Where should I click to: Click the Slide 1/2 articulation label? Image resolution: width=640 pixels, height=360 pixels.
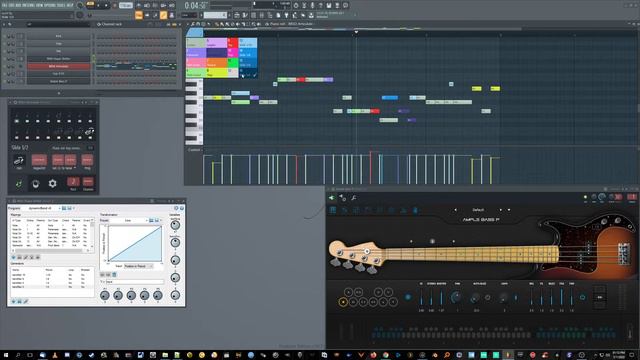[x=20, y=147]
